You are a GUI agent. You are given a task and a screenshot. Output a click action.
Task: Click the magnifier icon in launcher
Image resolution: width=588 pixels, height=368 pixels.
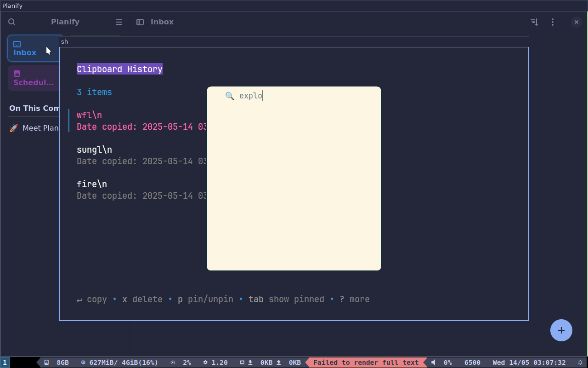pos(230,96)
